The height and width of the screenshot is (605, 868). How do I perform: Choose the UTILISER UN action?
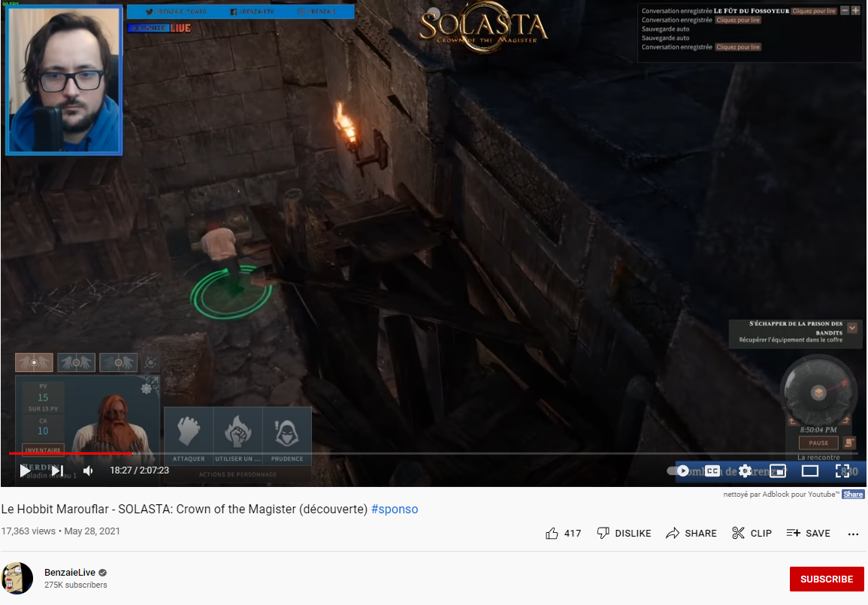click(237, 436)
